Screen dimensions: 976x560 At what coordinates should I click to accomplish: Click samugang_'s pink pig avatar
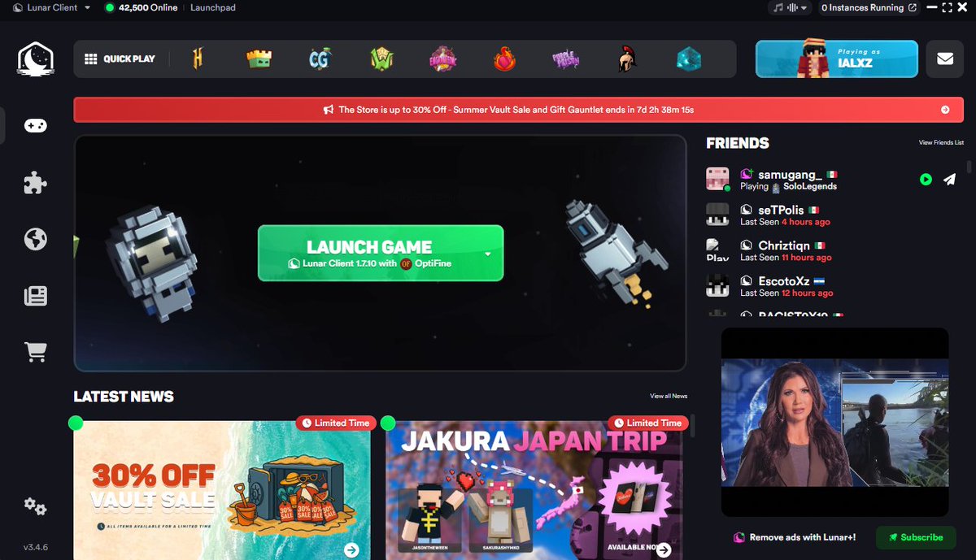coord(717,179)
